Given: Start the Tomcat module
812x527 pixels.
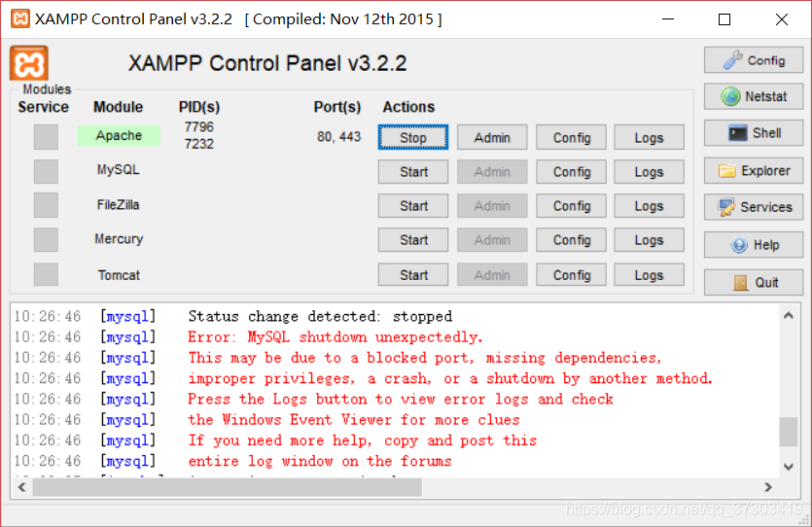Looking at the screenshot, I should [413, 275].
